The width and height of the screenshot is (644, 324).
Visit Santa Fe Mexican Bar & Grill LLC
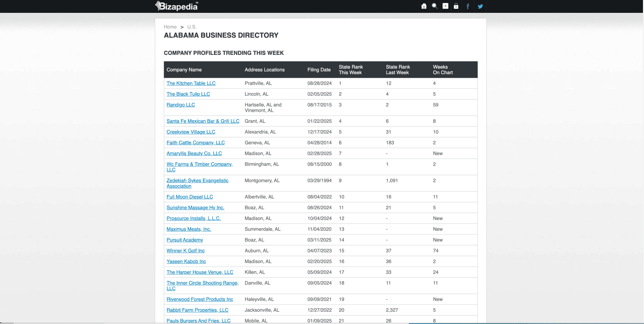pyautogui.click(x=203, y=121)
